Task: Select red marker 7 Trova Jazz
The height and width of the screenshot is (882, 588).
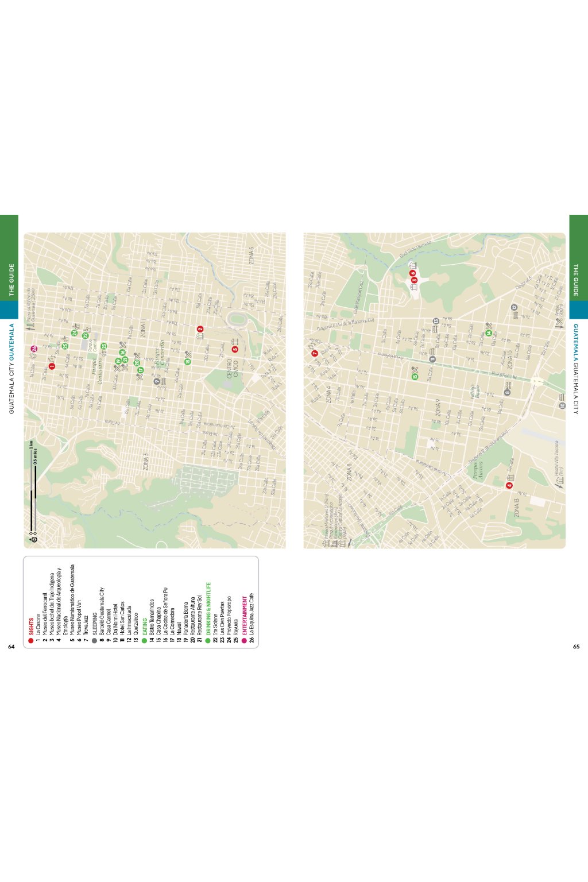Action: 315,353
